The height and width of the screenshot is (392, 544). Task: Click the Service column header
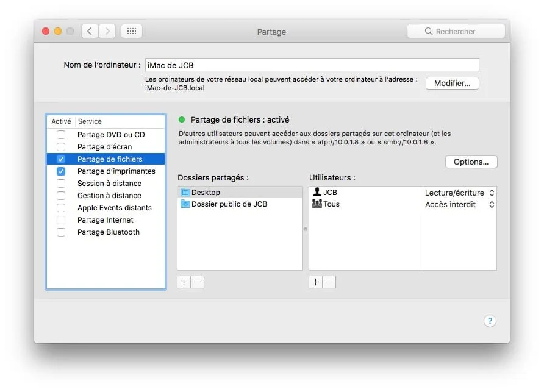[120, 121]
